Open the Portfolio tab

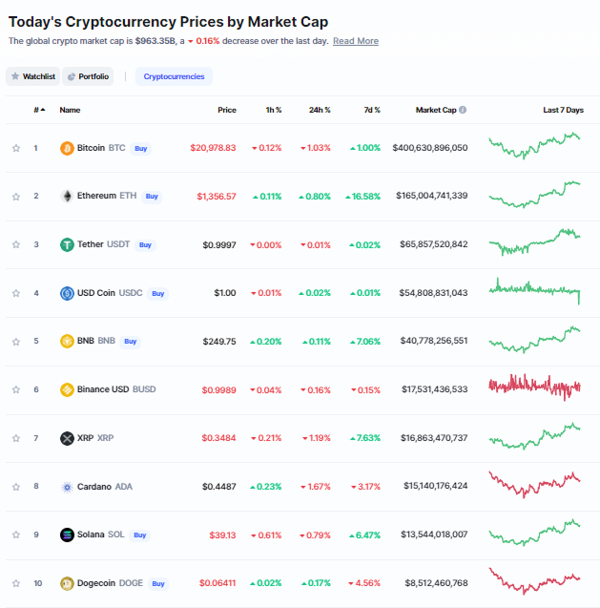tap(88, 76)
